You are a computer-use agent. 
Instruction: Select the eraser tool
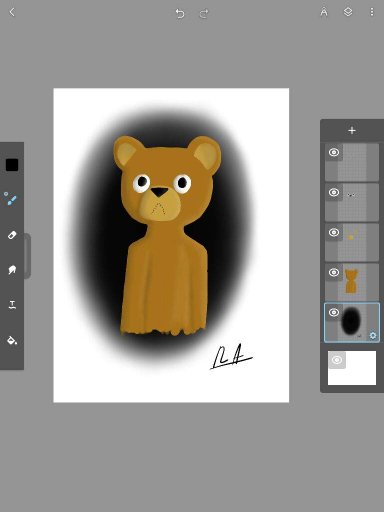click(12, 235)
